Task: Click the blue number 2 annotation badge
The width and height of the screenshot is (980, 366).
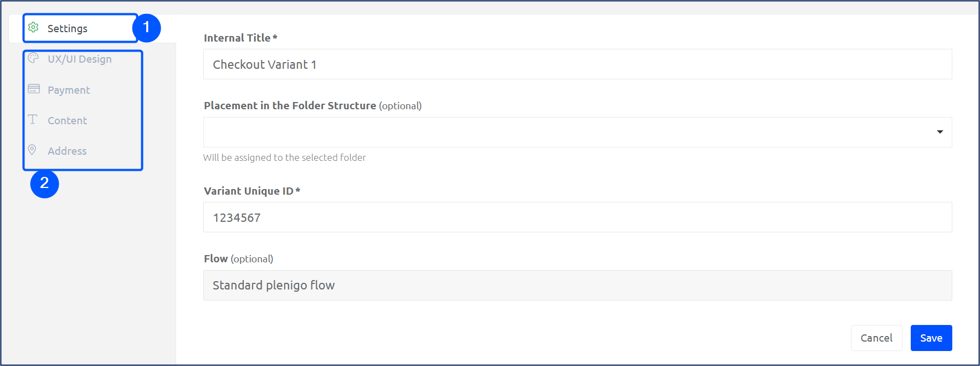Action: click(x=44, y=184)
